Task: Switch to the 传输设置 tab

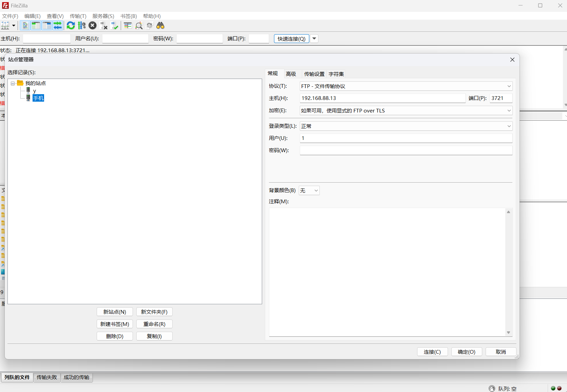Action: 314,74
